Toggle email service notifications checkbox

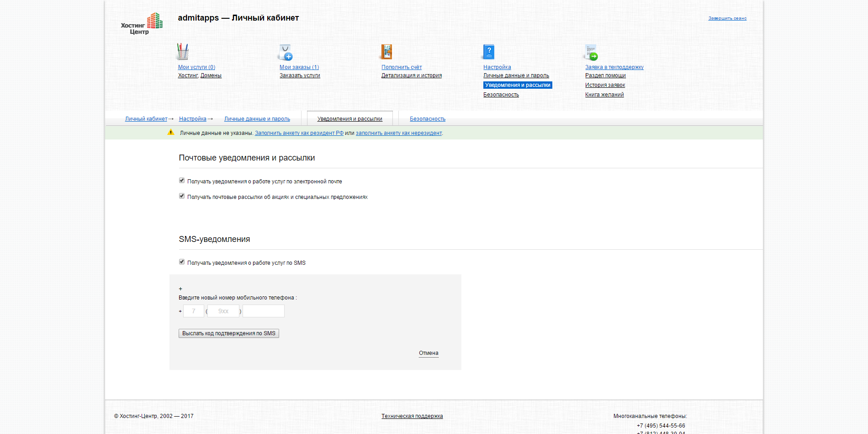pyautogui.click(x=182, y=181)
